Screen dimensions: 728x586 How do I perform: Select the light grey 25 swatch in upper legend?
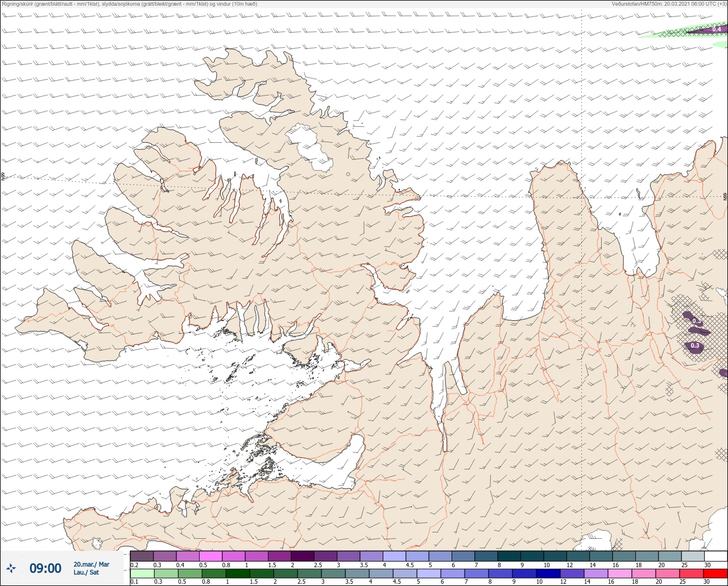tap(693, 556)
